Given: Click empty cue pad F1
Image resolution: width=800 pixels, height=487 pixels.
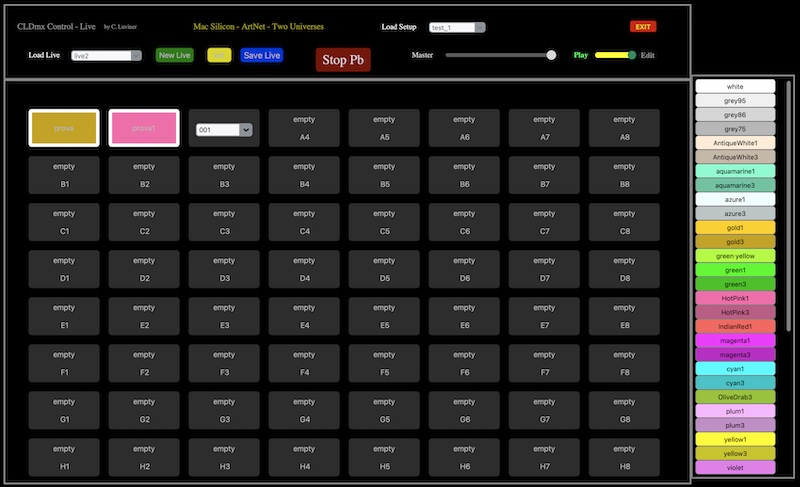Looking at the screenshot, I should pos(64,363).
